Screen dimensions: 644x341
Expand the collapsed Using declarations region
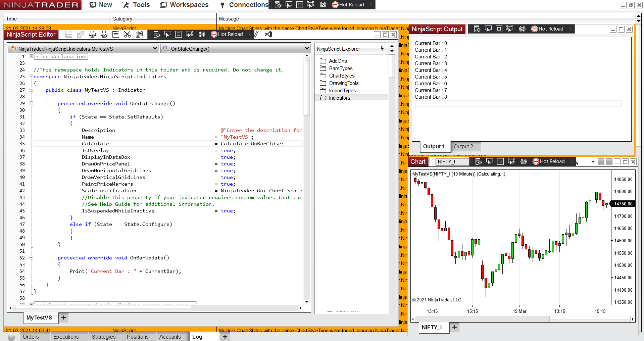(31, 56)
